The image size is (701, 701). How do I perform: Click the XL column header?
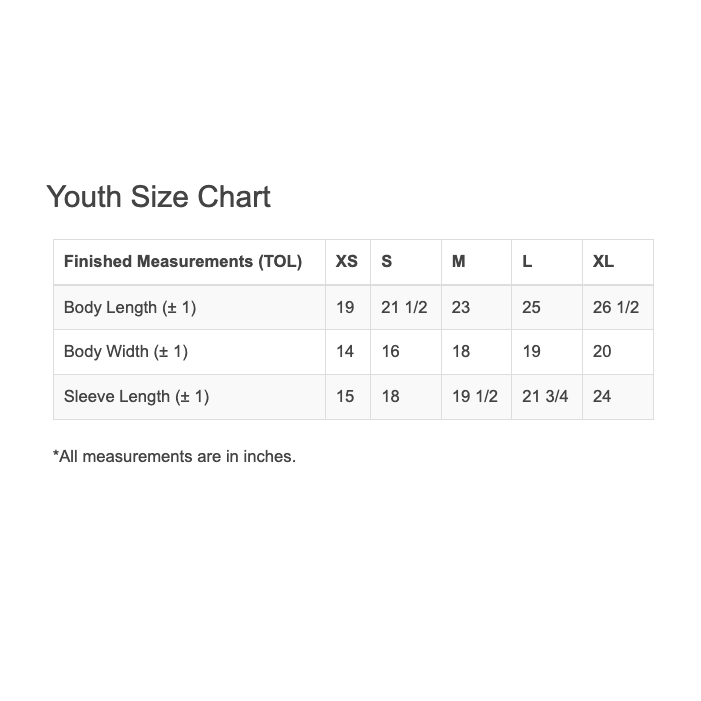pyautogui.click(x=603, y=262)
